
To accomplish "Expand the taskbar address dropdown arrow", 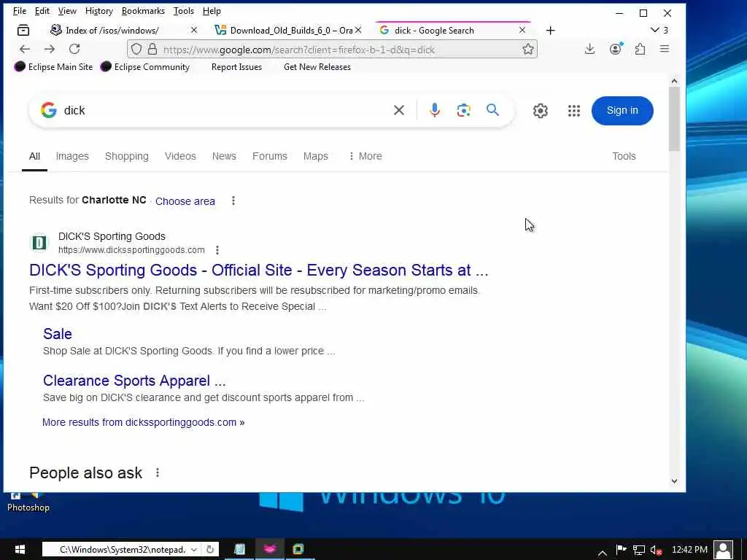I will 194,550.
